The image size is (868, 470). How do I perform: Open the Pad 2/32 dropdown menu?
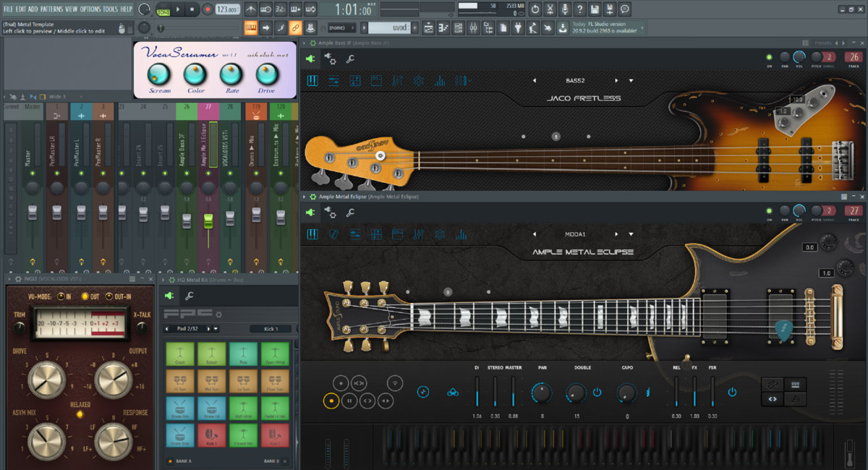pos(216,328)
